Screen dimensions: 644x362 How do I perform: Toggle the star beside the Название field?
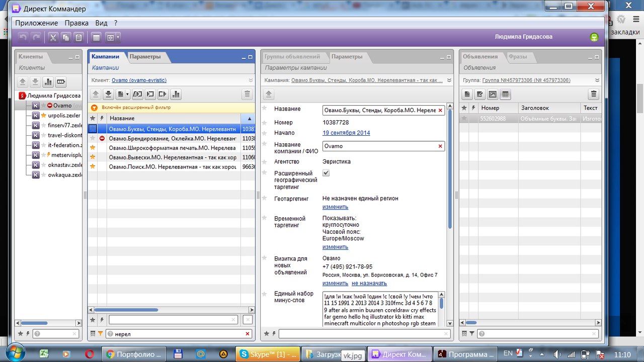[265, 109]
